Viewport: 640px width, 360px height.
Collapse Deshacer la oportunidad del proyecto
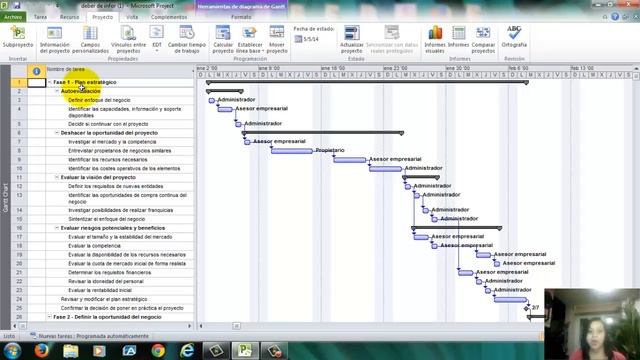coord(57,133)
